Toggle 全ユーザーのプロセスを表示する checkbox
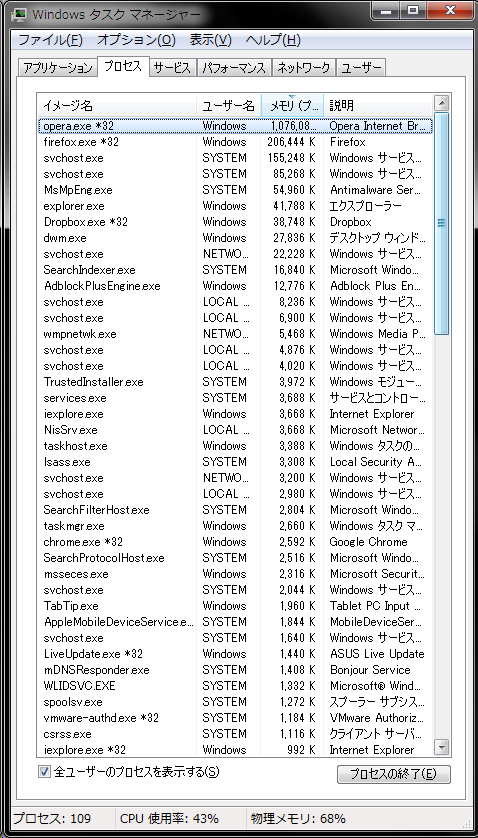This screenshot has height=838, width=478. (x=45, y=772)
